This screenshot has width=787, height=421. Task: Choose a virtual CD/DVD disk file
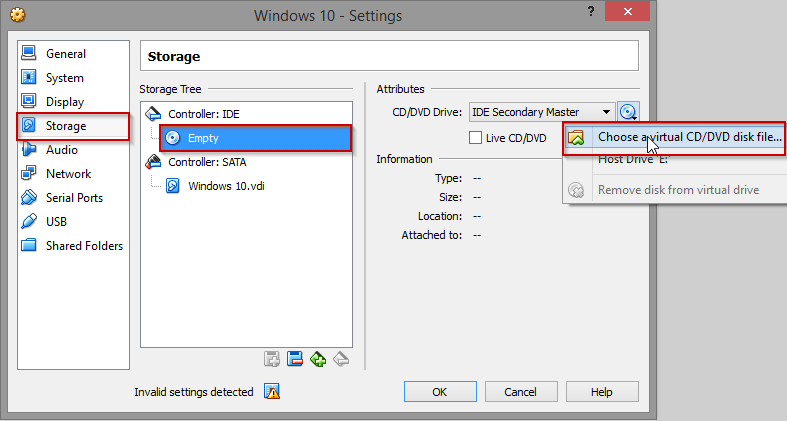[674, 137]
